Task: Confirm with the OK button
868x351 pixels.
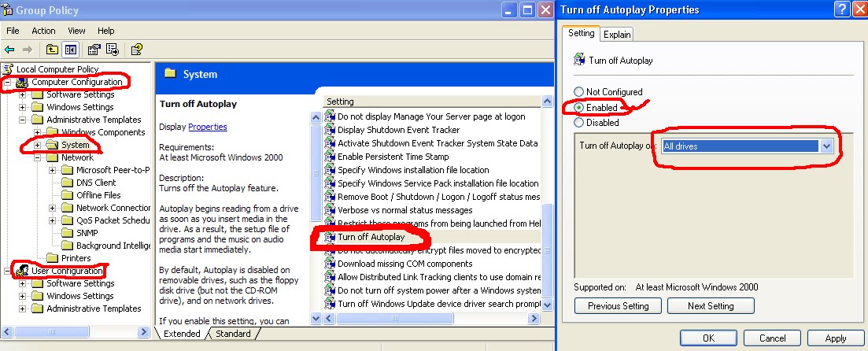Action: 708,338
